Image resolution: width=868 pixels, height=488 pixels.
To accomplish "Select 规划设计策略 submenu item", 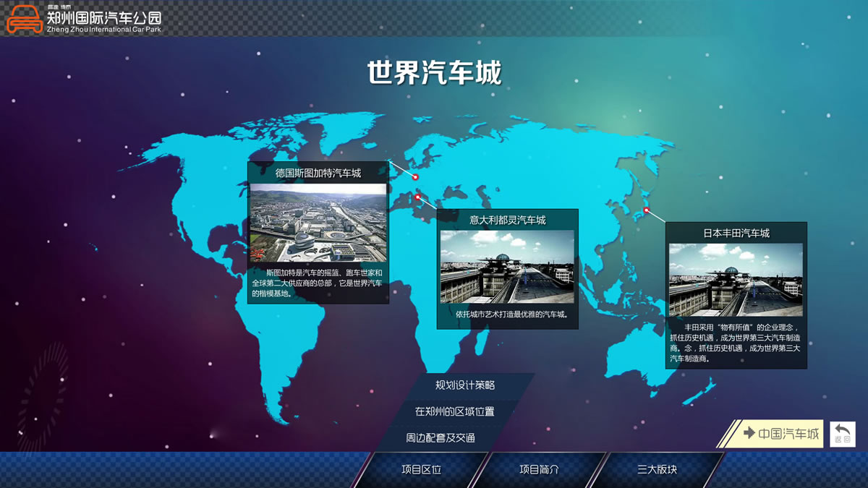I will (465, 385).
